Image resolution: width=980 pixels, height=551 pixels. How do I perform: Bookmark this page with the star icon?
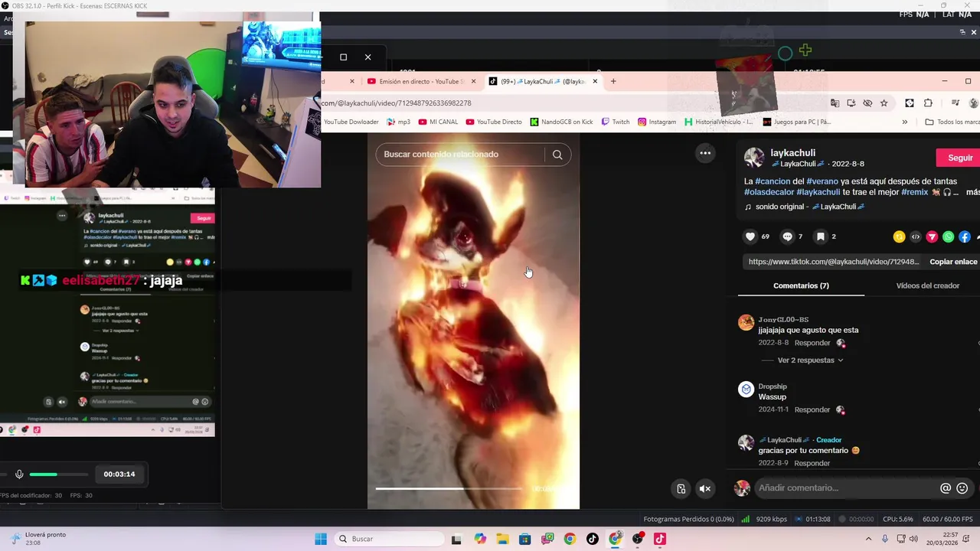(x=884, y=103)
